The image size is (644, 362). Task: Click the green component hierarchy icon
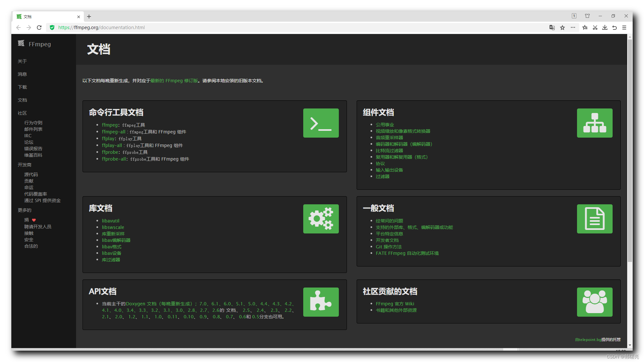click(594, 123)
